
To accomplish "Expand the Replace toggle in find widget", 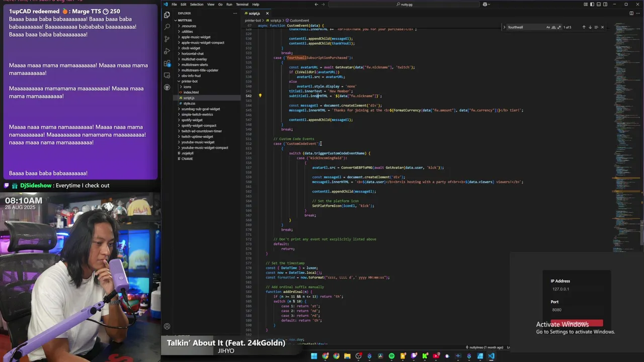I will click(x=504, y=27).
